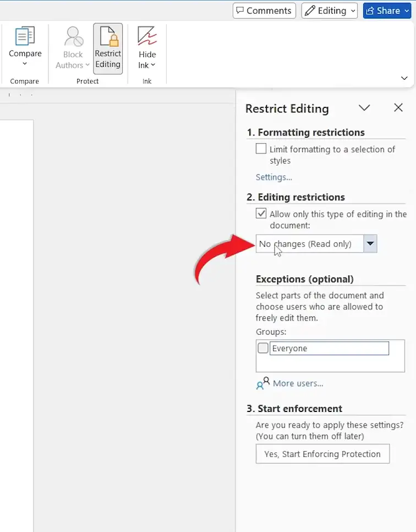Expand the Block Authors dropdown arrow
Screen dimensions: 416x532
point(87,65)
